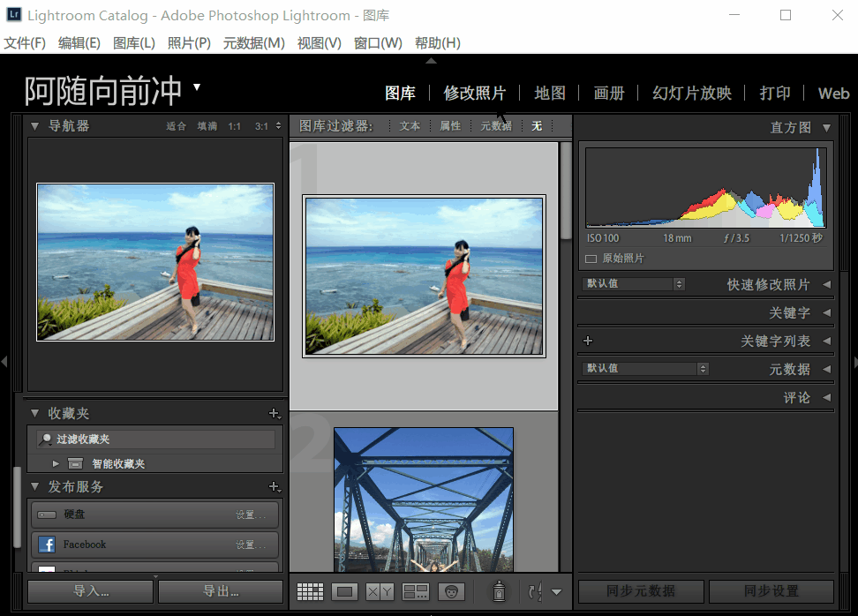Viewport: 858px width, 616px height.
Task: Open the metadata 默认值 preset dropdown
Action: pyautogui.click(x=645, y=369)
